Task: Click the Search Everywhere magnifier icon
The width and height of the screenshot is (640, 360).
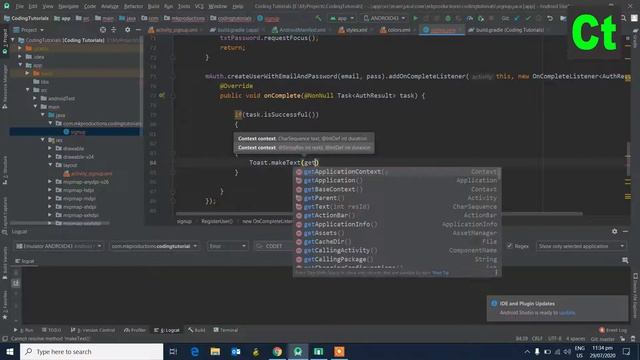Action: [x=623, y=18]
